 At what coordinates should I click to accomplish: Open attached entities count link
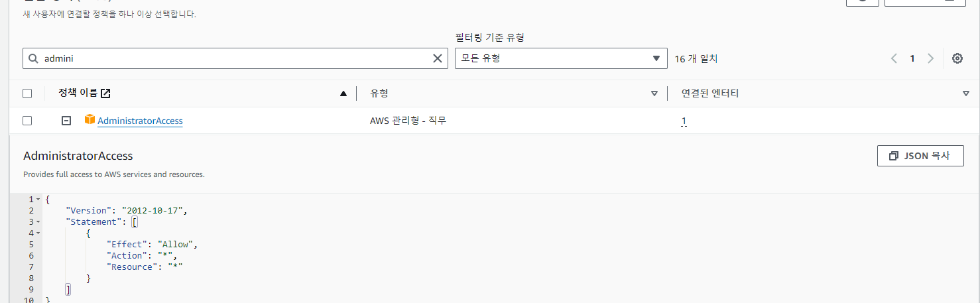coord(684,121)
